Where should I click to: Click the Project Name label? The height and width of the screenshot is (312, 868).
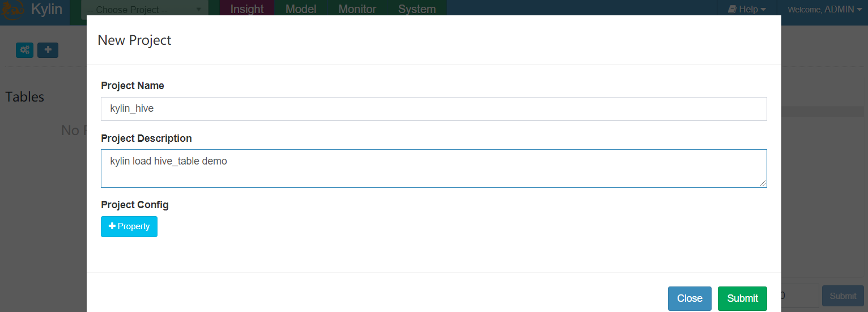tap(133, 86)
